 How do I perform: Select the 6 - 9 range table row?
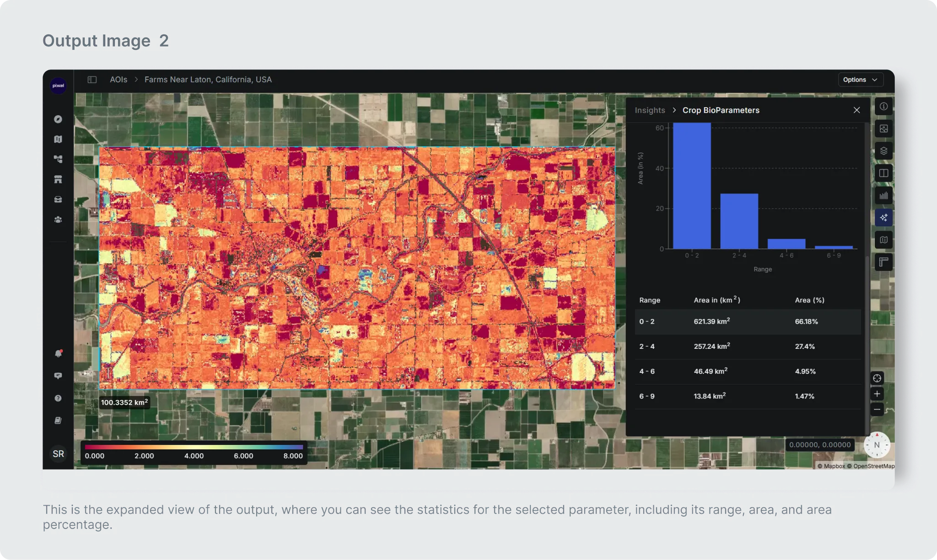[748, 396]
